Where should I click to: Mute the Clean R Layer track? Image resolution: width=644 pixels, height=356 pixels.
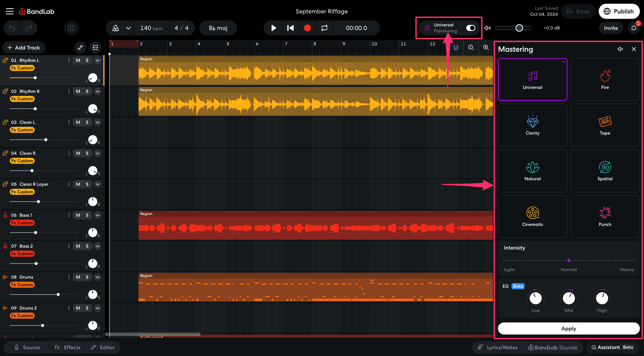click(x=78, y=184)
